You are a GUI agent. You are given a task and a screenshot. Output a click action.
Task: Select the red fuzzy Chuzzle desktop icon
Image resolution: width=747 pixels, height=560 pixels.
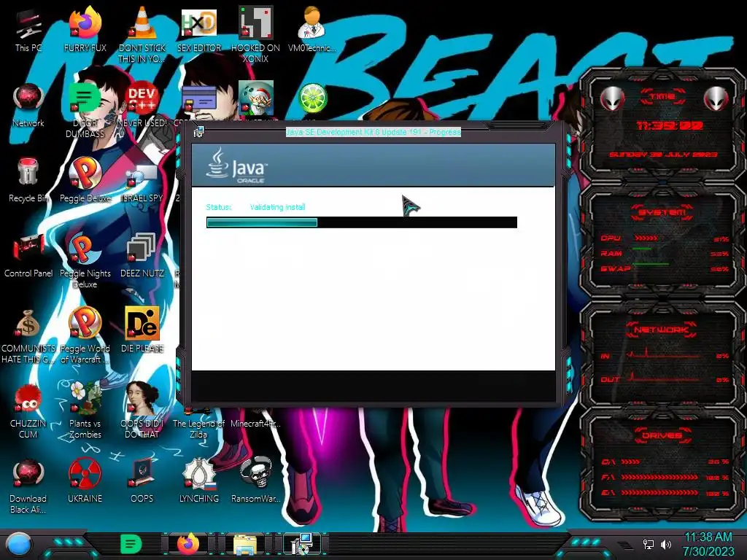pos(28,398)
